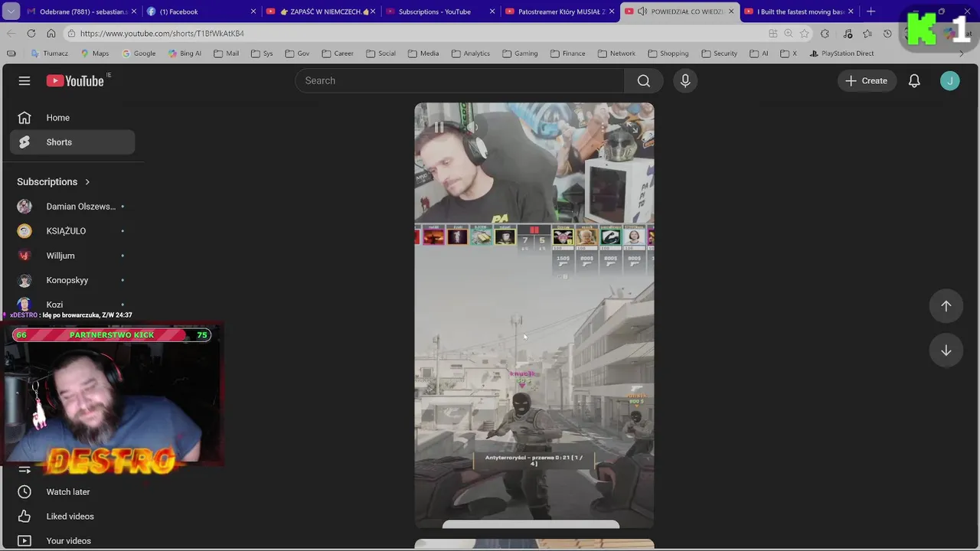Close the Facebook tab

click(x=253, y=11)
